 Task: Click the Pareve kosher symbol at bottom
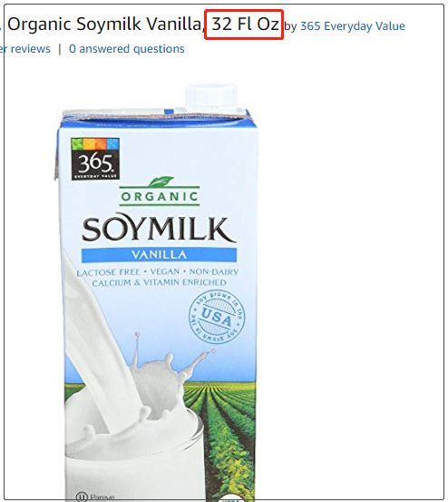[94, 497]
